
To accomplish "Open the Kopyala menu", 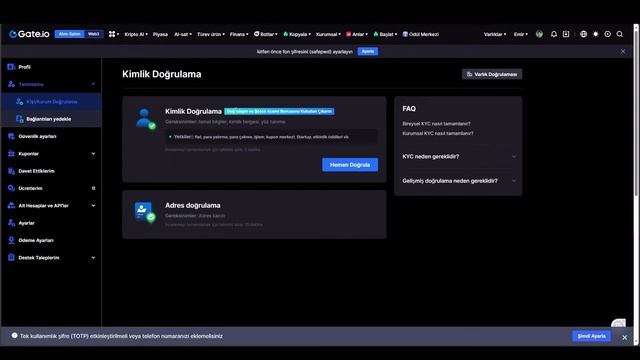I will click(297, 34).
